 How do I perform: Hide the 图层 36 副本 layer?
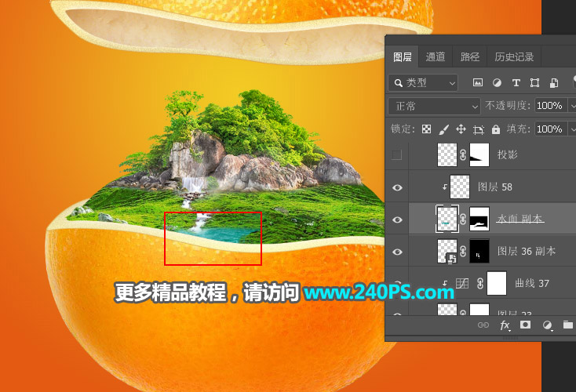397,252
